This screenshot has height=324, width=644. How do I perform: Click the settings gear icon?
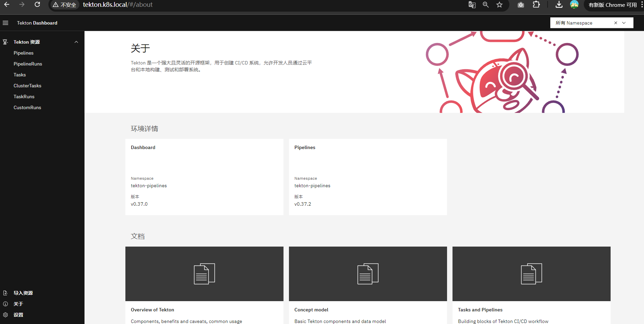click(x=5, y=315)
